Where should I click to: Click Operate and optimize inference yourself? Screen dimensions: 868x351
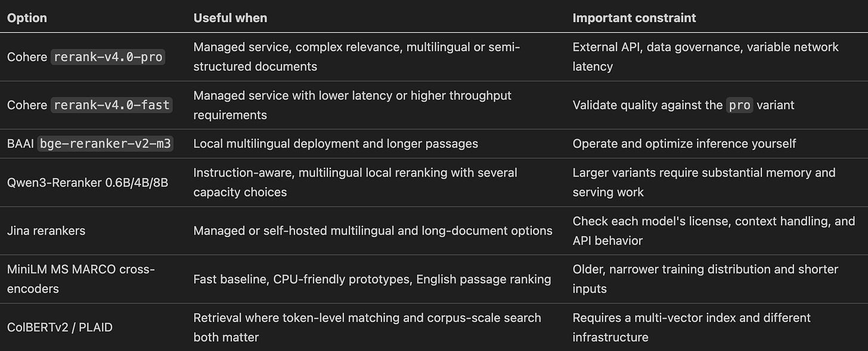(x=684, y=143)
